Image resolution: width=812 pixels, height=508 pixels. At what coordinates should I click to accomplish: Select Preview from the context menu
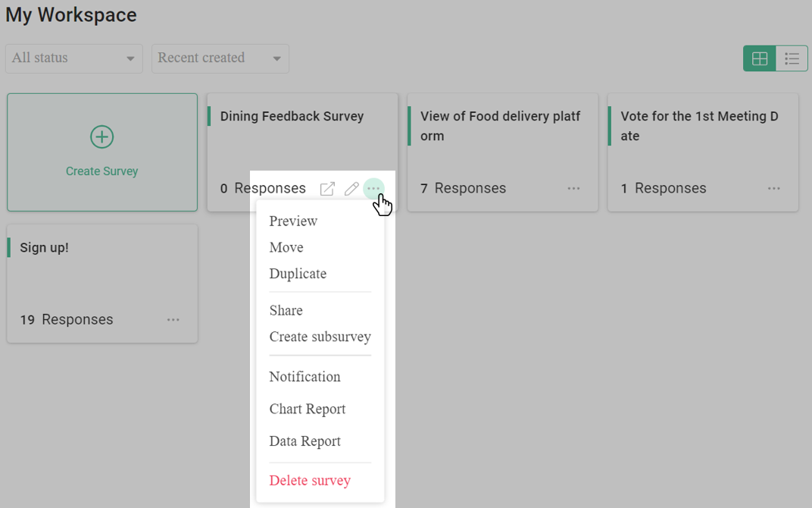(x=293, y=221)
